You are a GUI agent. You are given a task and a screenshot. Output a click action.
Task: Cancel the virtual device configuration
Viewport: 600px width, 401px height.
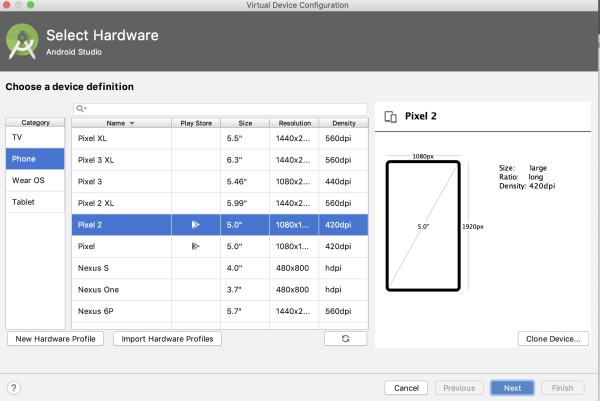click(x=406, y=387)
